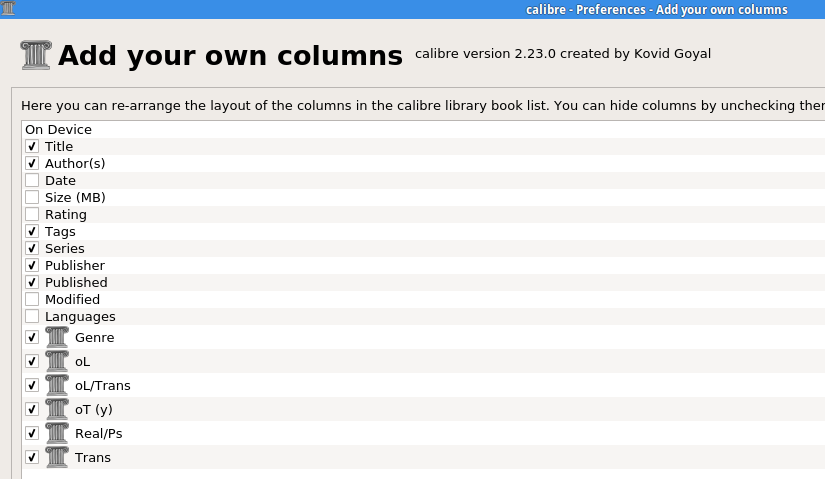The width and height of the screenshot is (825, 479).
Task: Uncheck the Publisher column checkbox
Action: point(32,265)
